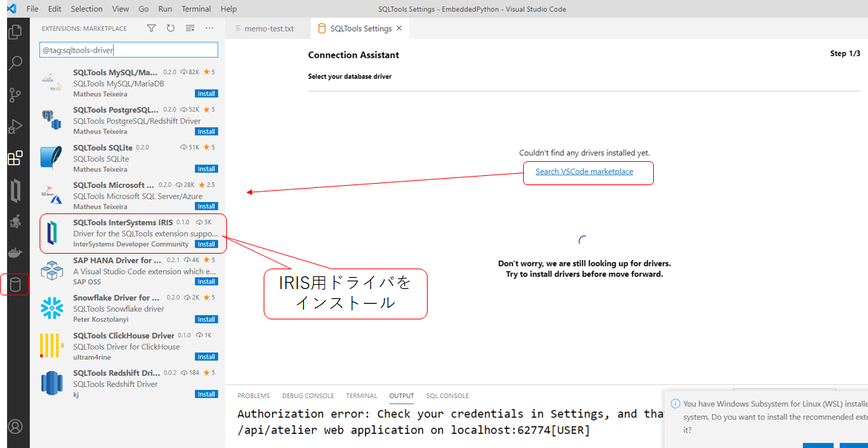
Task: Refresh the extensions marketplace list
Action: click(170, 28)
